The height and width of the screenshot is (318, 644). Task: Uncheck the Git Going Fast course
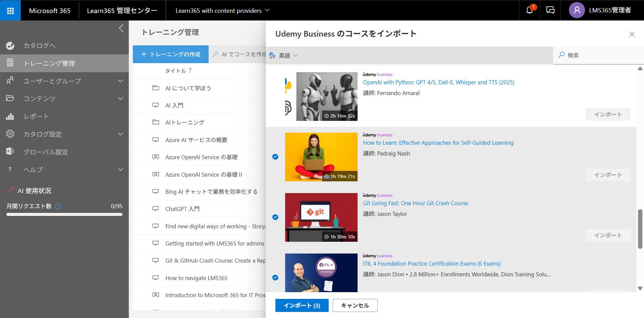(x=275, y=217)
